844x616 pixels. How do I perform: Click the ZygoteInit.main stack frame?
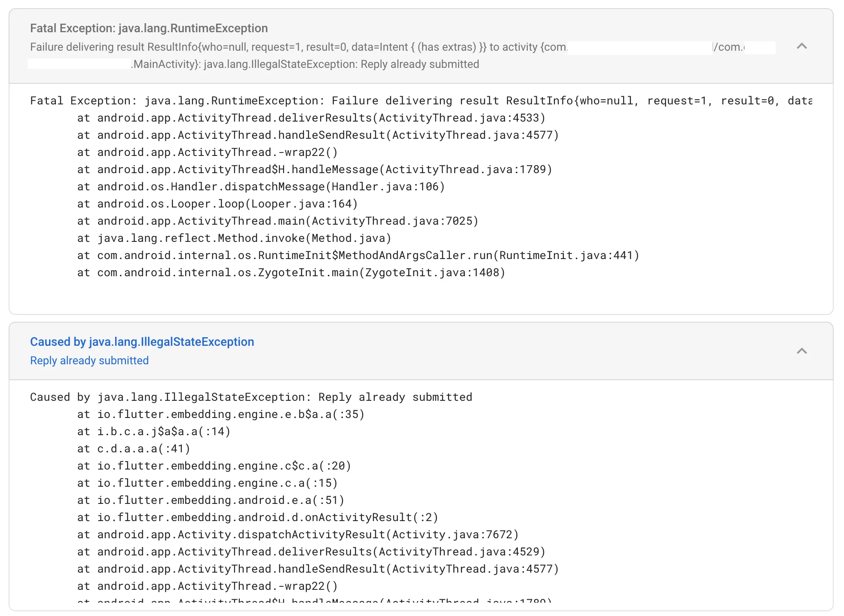tap(291, 273)
